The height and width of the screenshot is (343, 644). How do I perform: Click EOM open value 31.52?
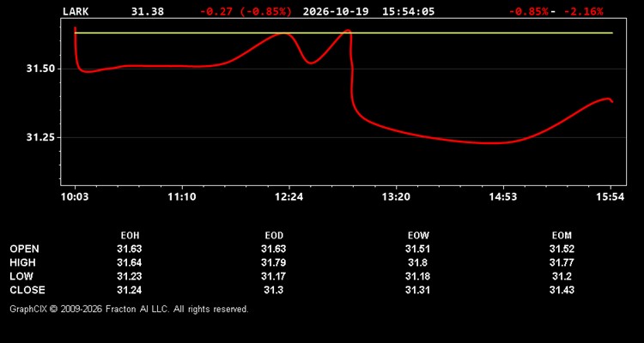coord(562,249)
